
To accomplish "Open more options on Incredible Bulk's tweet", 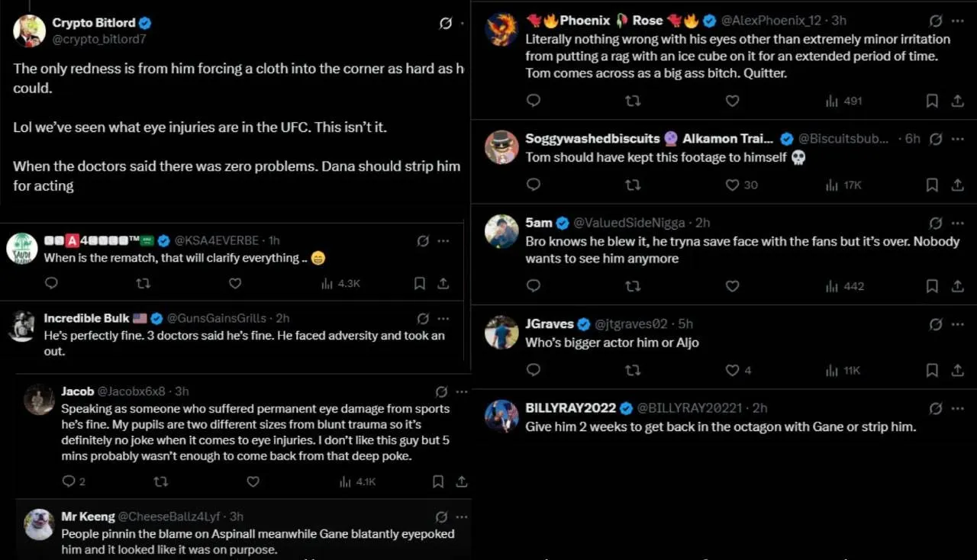I will coord(443,318).
